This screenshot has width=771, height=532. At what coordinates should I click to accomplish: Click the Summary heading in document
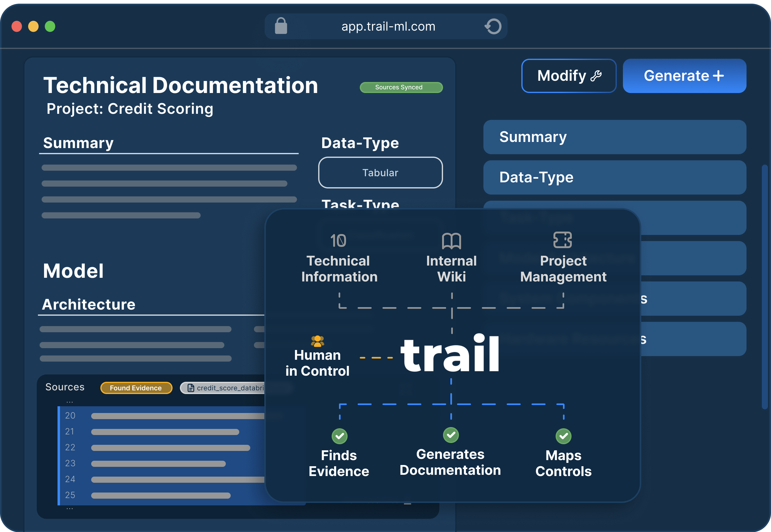pos(78,143)
